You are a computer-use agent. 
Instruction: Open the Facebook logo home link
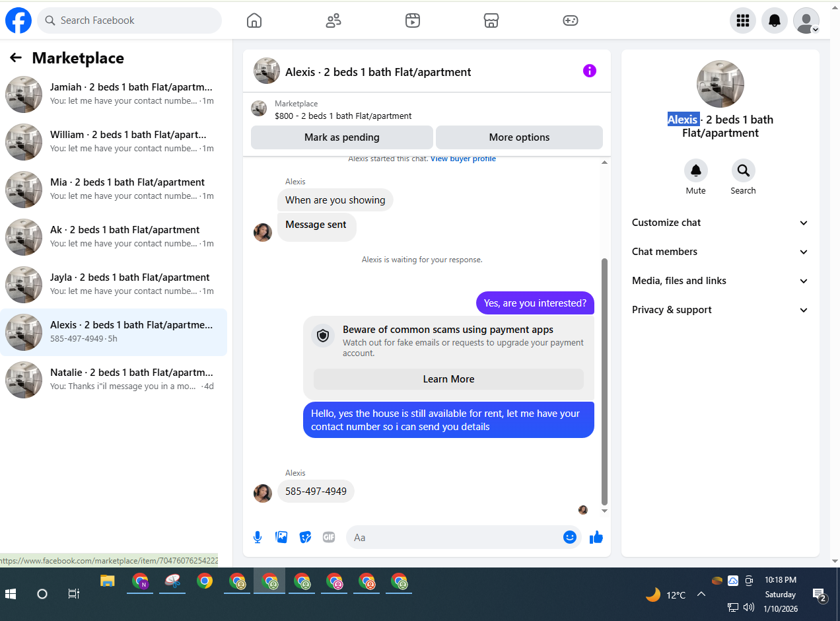point(18,20)
